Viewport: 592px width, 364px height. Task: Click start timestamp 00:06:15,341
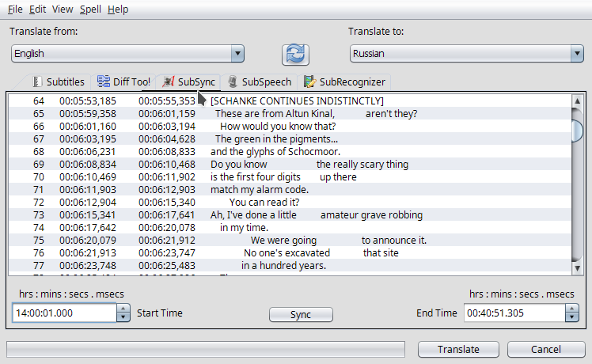[x=88, y=215]
